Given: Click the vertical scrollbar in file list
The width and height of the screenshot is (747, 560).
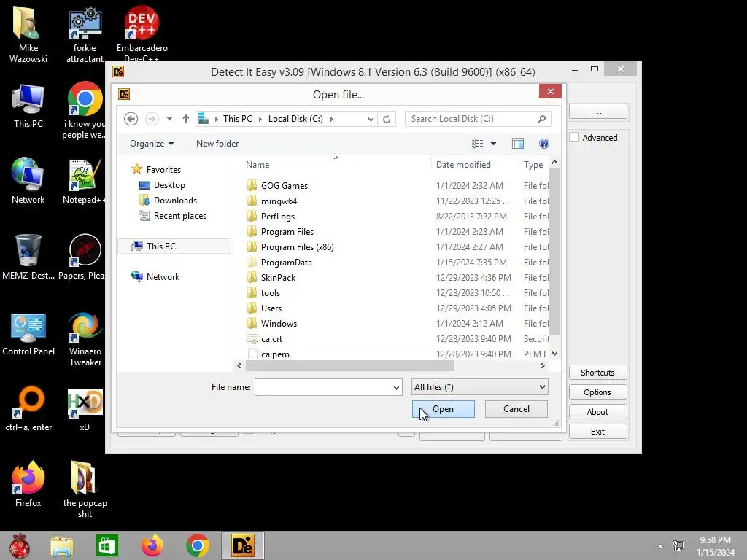Looking at the screenshot, I should 554,250.
